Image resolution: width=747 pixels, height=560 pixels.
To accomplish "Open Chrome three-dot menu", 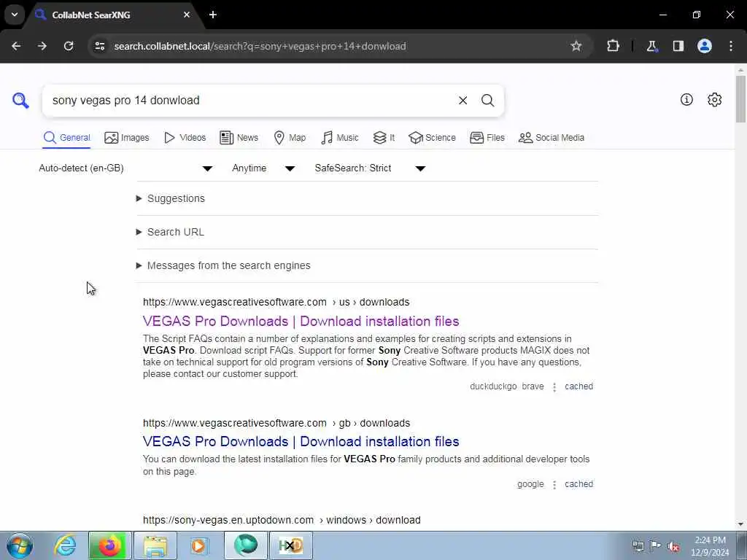I will [x=731, y=46].
